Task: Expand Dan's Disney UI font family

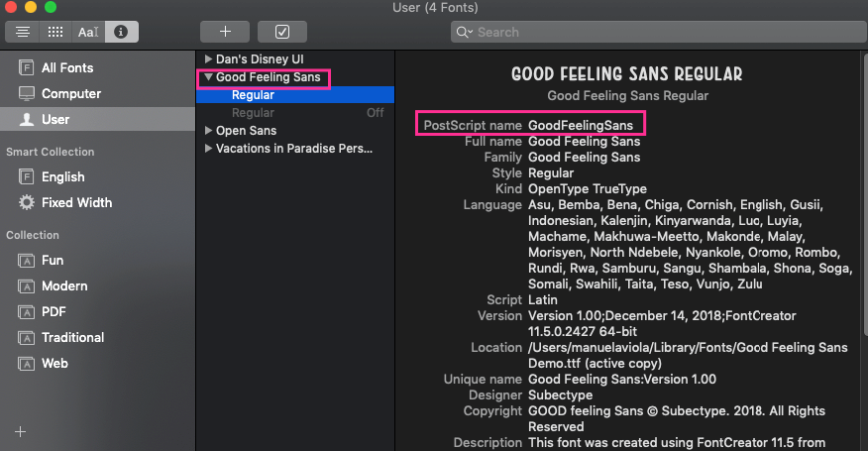Action: pyautogui.click(x=208, y=58)
